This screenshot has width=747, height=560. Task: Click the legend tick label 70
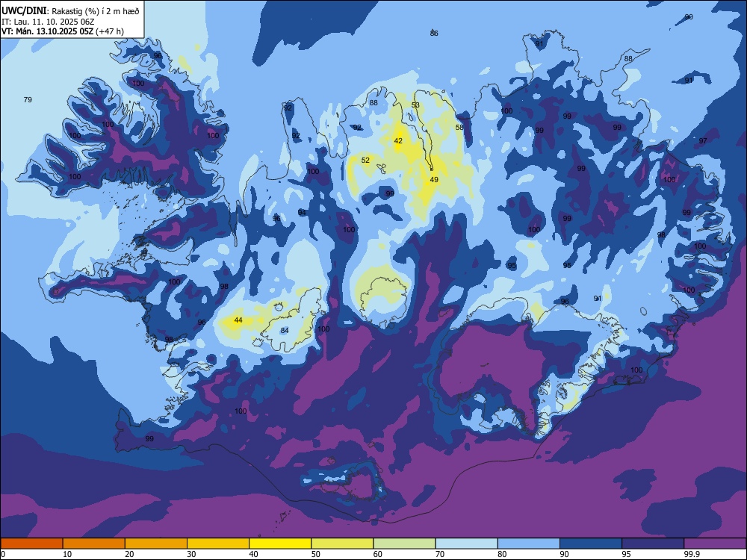click(x=440, y=554)
